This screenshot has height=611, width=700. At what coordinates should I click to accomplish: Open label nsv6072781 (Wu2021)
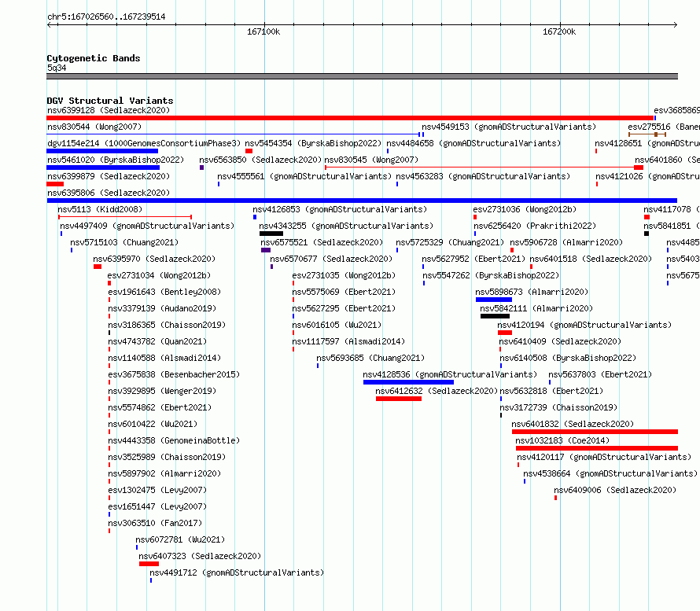pyautogui.click(x=180, y=539)
